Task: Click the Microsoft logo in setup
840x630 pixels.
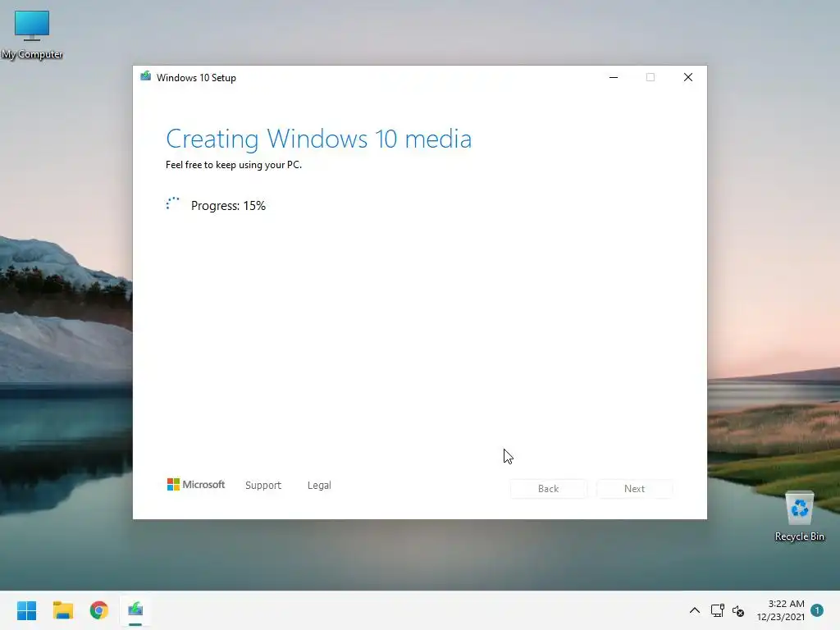Action: pos(196,484)
